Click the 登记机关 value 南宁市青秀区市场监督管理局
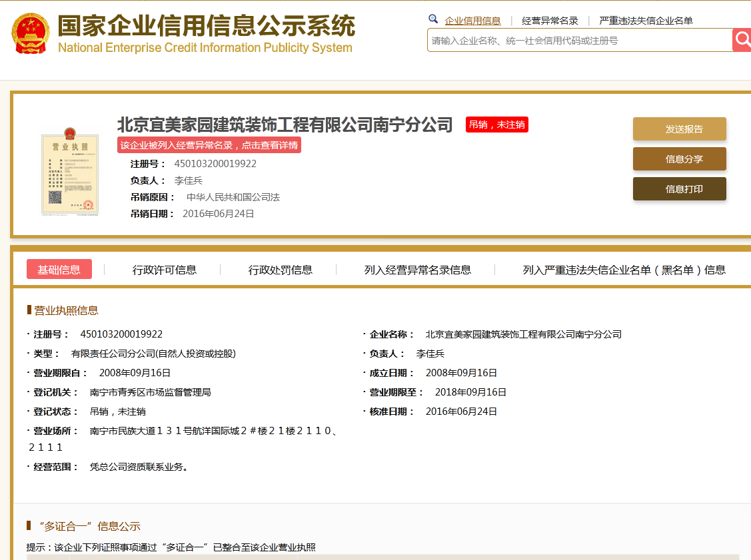Screen dimensions: 751x560 [x=151, y=392]
